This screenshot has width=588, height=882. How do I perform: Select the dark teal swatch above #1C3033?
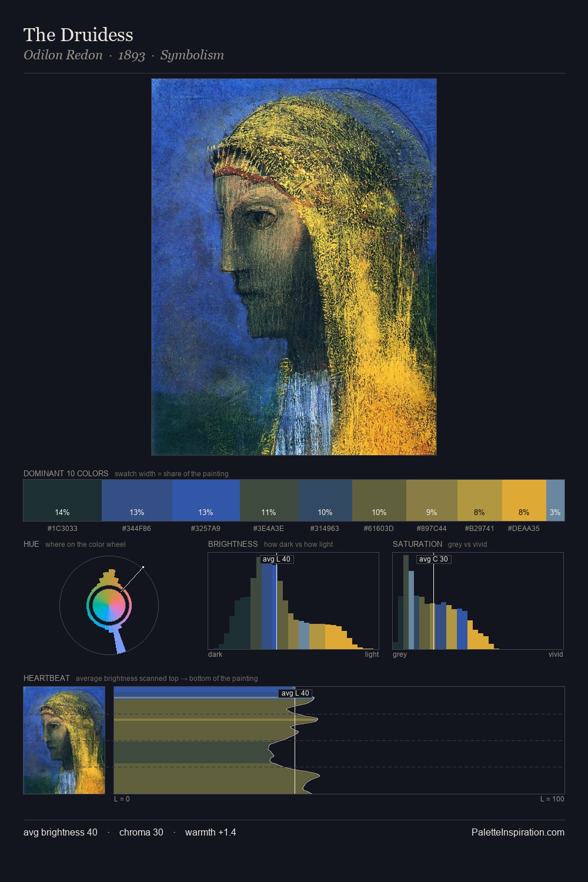coord(62,500)
